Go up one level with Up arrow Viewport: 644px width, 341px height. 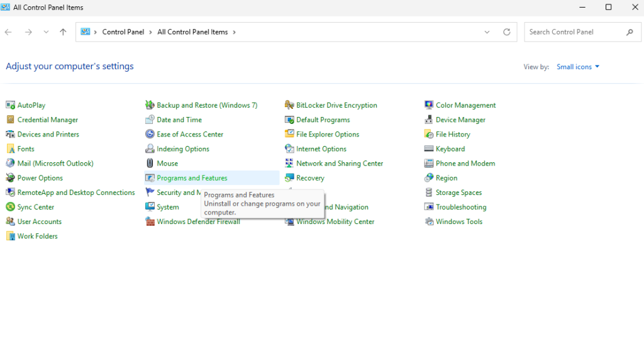coord(63,32)
